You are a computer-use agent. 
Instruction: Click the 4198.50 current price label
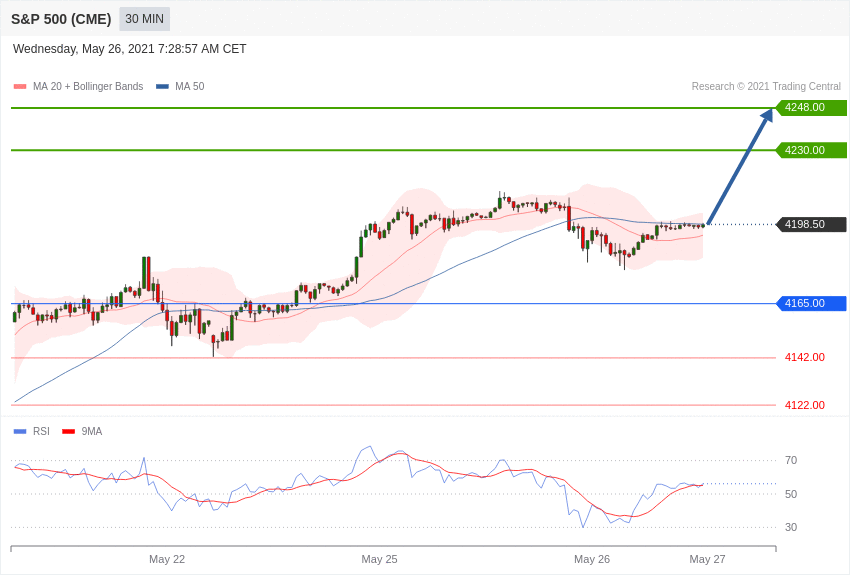click(812, 224)
